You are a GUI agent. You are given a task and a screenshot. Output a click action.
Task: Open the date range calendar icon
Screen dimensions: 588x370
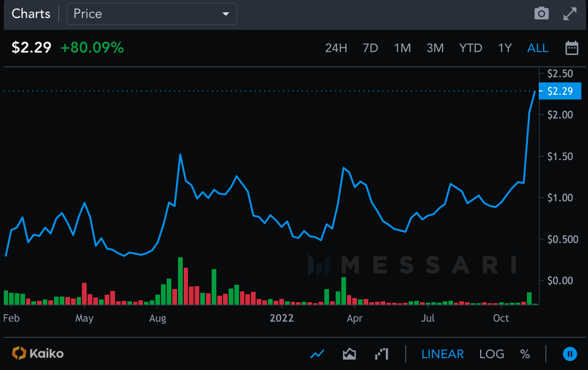(x=572, y=47)
